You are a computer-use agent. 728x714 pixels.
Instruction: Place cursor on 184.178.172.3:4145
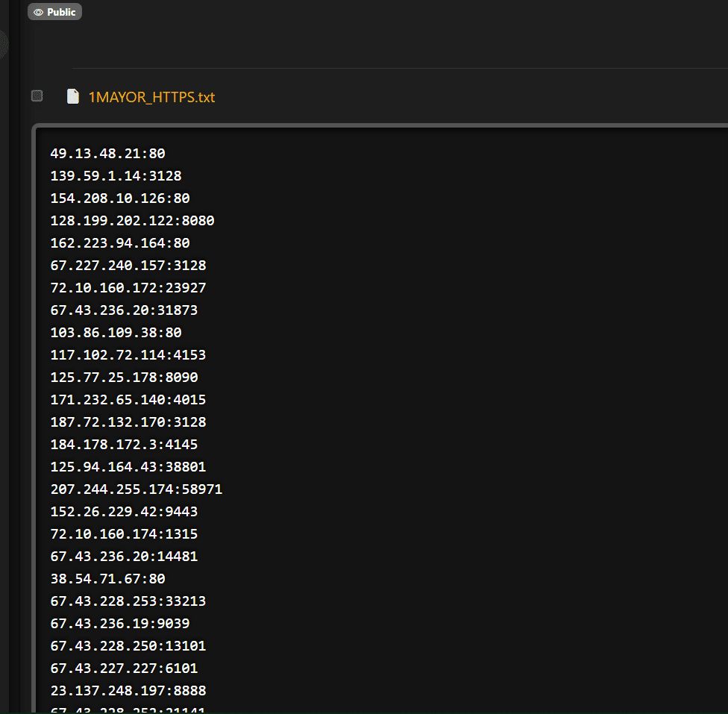pyautogui.click(x=124, y=445)
